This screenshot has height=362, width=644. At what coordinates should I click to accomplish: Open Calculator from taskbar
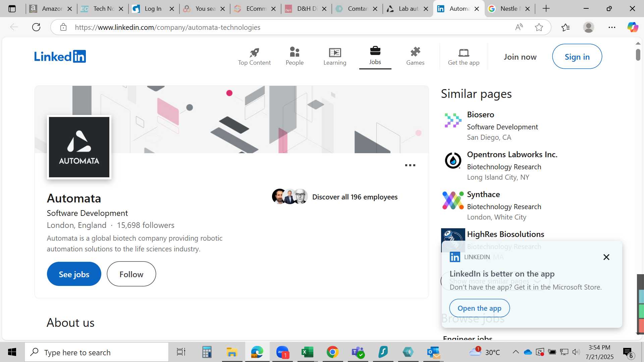pos(207,352)
